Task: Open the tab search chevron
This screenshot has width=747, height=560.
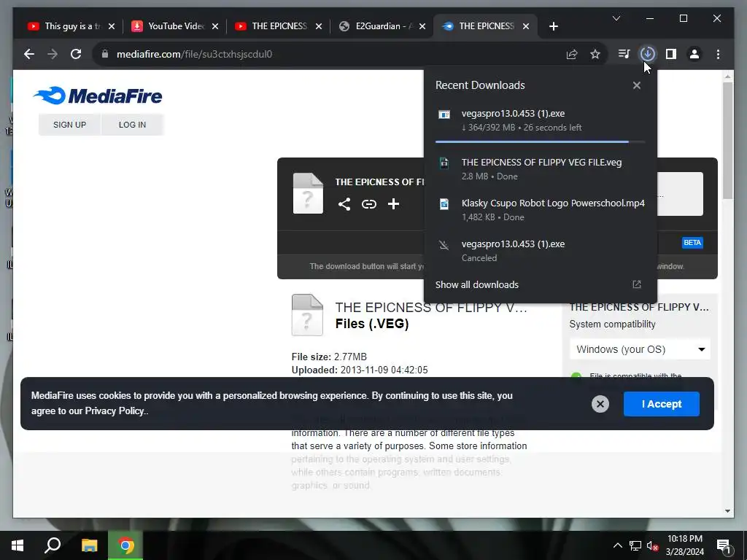Action: point(616,18)
